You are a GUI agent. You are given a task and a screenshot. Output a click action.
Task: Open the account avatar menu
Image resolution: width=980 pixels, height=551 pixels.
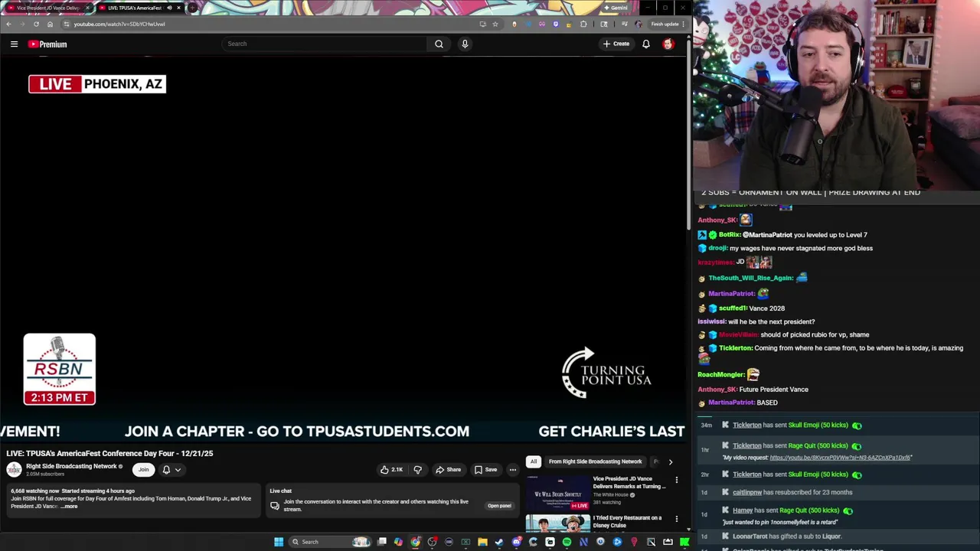(668, 44)
